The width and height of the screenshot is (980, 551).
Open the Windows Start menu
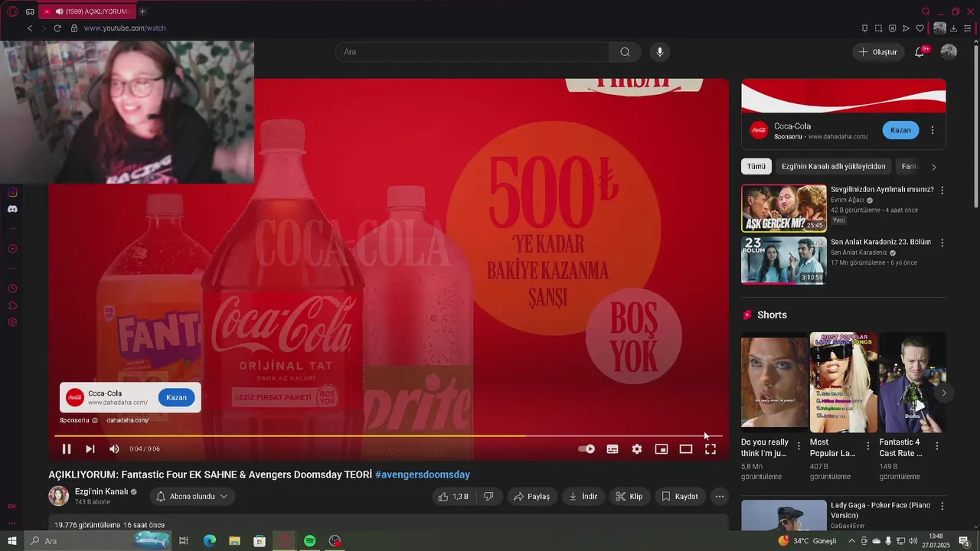(11, 541)
